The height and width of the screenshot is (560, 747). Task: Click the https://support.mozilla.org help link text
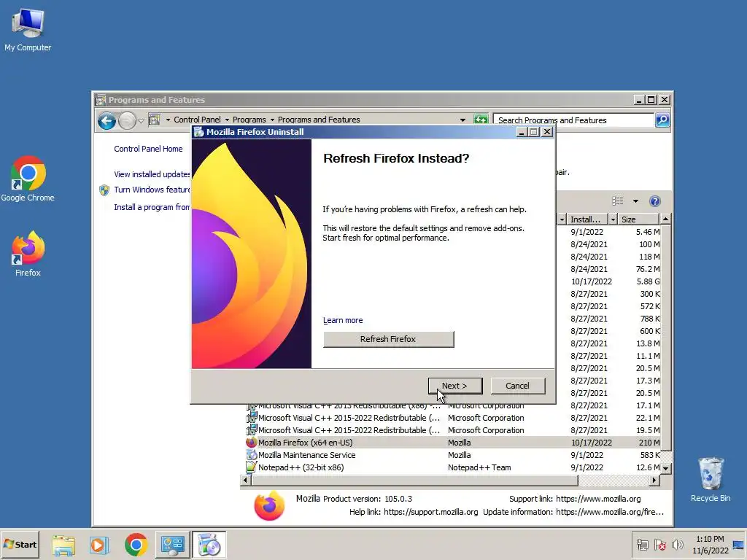(x=430, y=512)
